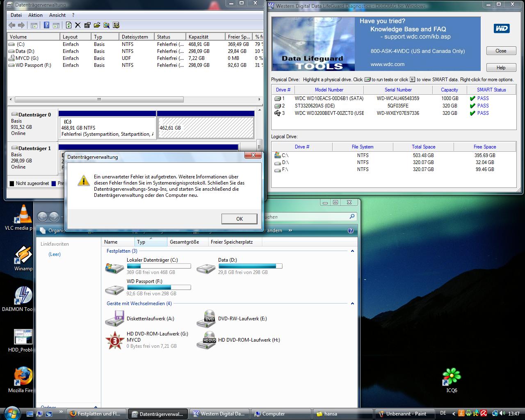This screenshot has width=525, height=420.
Task: Open the properties toolbar icon
Action: point(87,25)
